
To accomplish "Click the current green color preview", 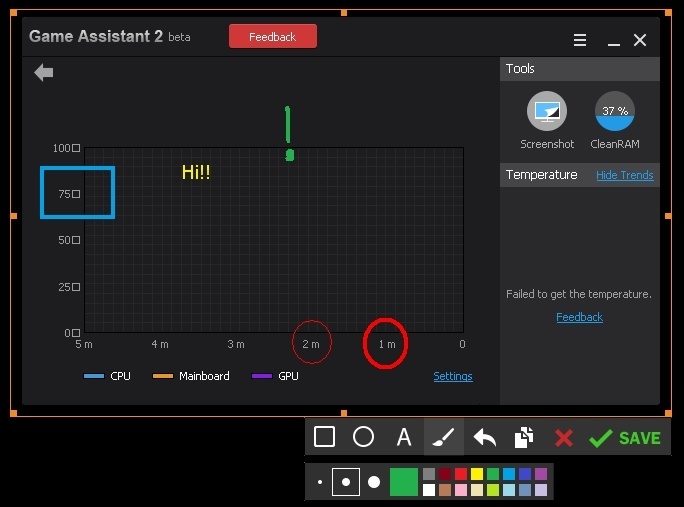I will click(x=404, y=482).
